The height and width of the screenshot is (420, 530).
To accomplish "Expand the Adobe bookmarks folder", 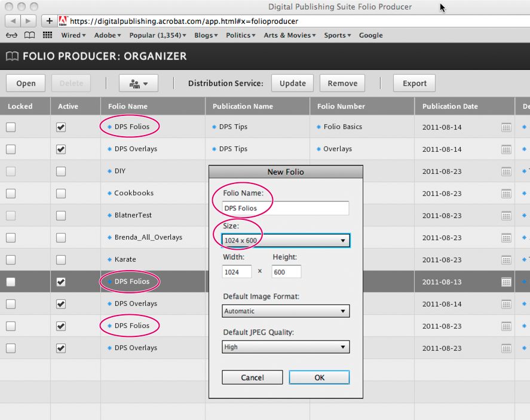I will (x=108, y=35).
